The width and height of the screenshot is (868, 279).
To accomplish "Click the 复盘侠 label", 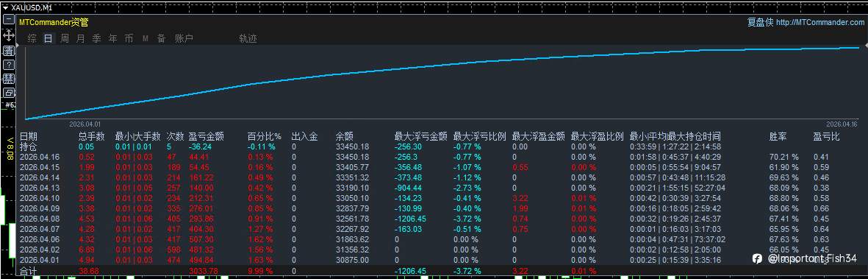I will 760,23.
